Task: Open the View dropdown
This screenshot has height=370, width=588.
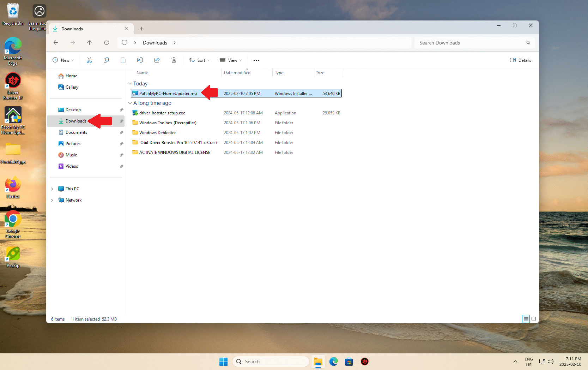Action: click(230, 60)
